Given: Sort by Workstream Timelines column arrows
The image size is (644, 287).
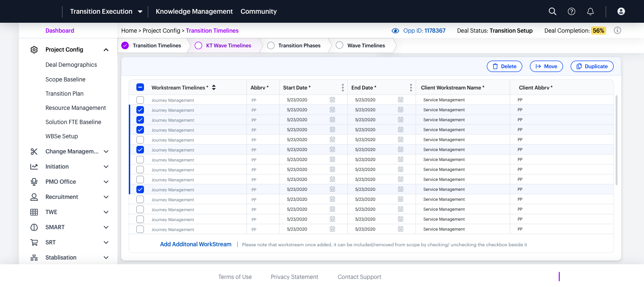Looking at the screenshot, I should (214, 88).
